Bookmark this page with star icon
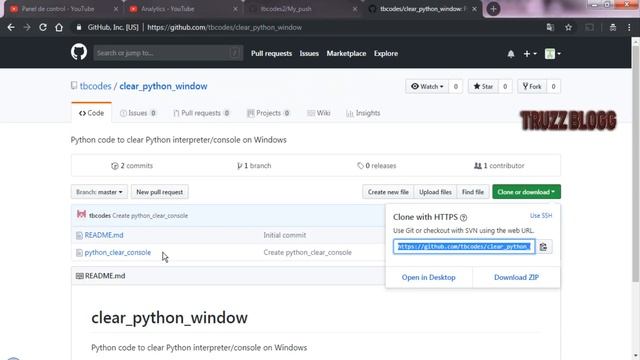 point(568,27)
